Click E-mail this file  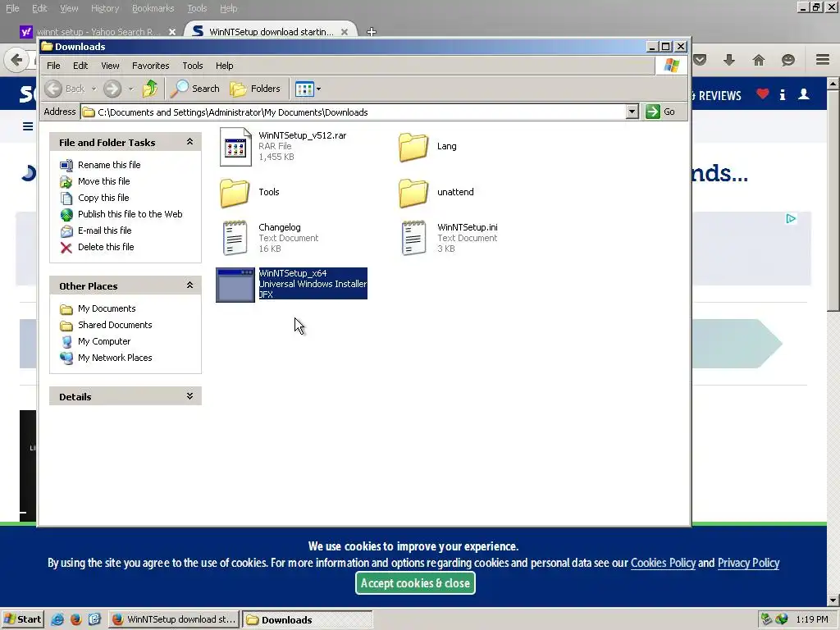click(x=104, y=231)
